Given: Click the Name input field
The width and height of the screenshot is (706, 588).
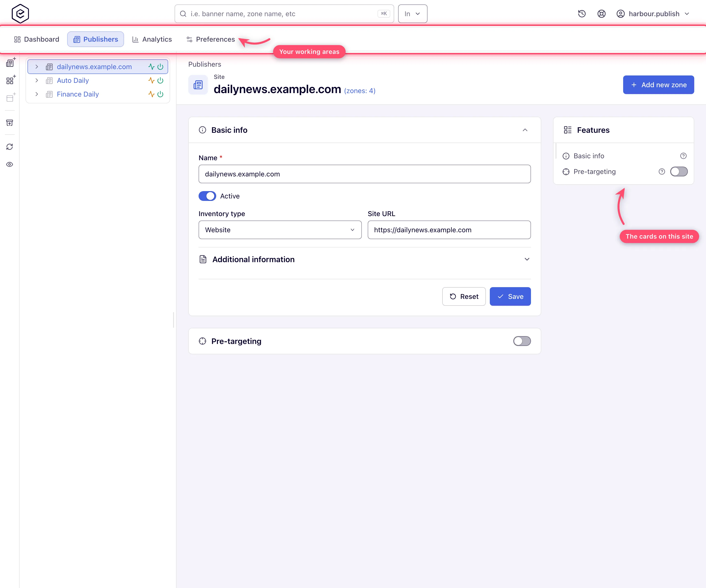Looking at the screenshot, I should point(365,174).
